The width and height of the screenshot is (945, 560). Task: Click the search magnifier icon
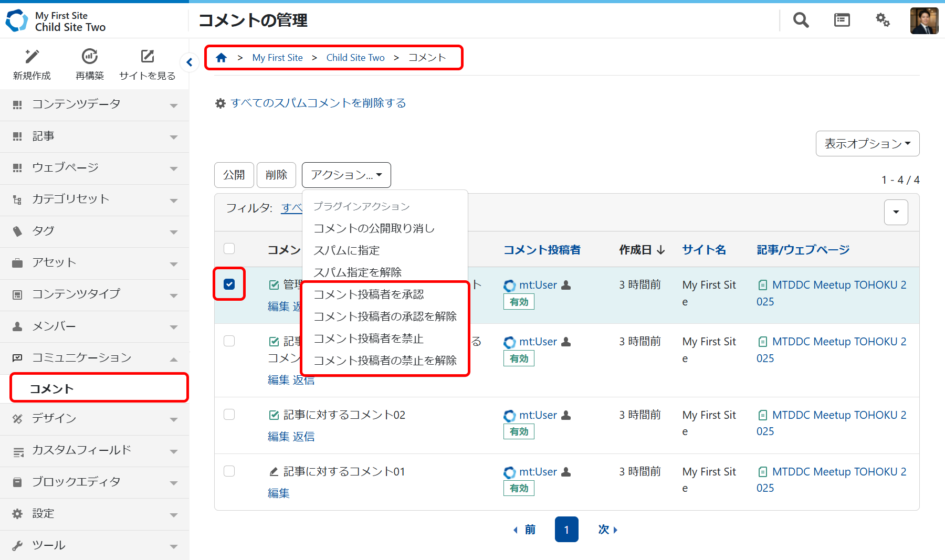point(801,20)
